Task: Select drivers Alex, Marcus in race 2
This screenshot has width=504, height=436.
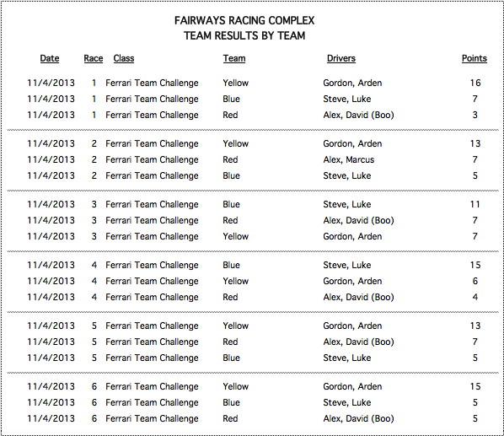Action: [x=349, y=159]
